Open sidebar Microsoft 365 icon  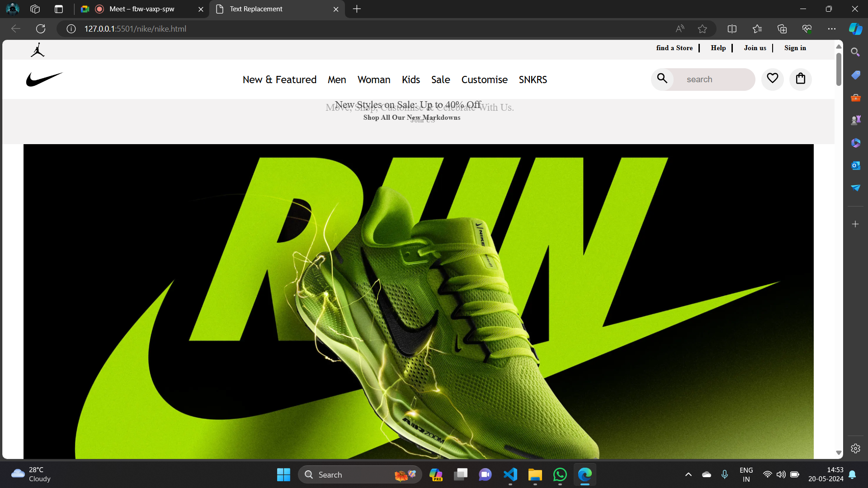click(x=855, y=143)
